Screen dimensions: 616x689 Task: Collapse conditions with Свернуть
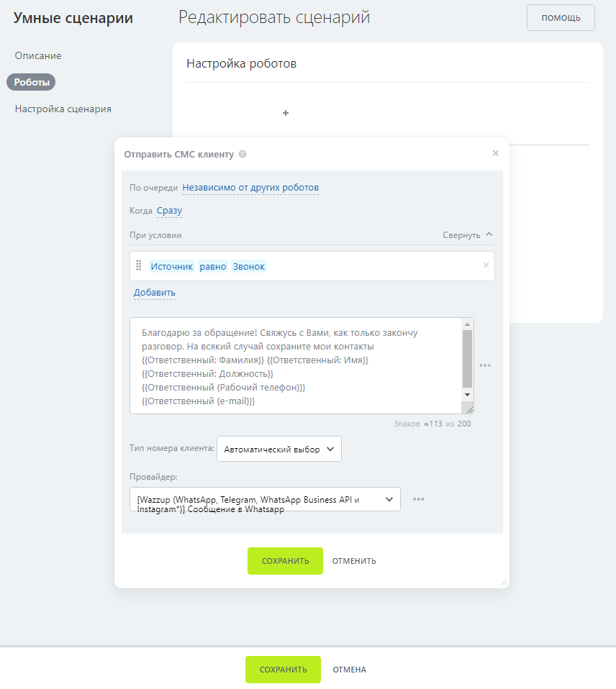(x=468, y=235)
